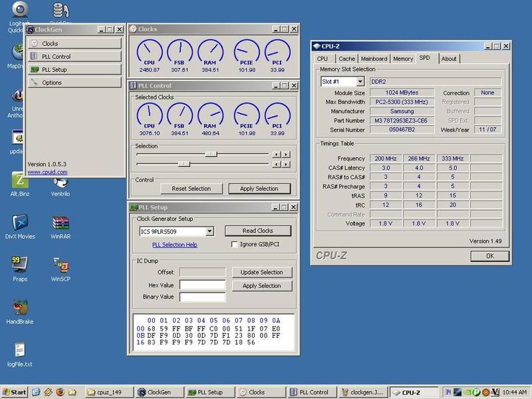
Task: Click the CPU-Z taskbar button
Action: (x=414, y=392)
